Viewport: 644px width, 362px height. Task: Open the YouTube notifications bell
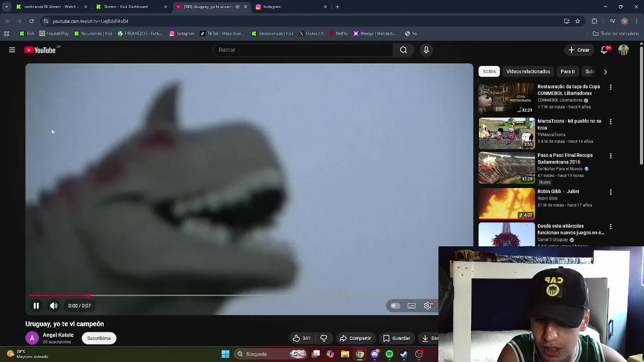[x=605, y=50]
